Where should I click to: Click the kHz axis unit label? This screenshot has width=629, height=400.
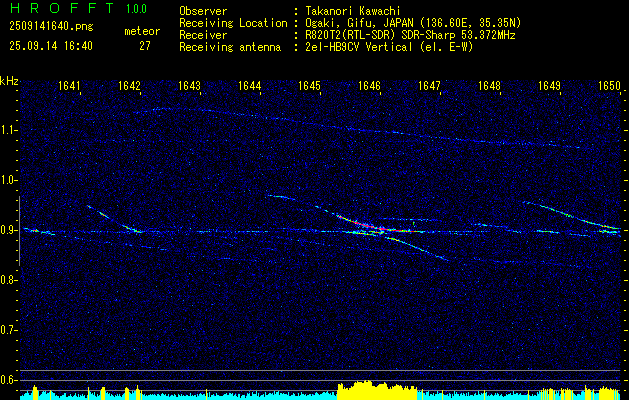coord(9,80)
